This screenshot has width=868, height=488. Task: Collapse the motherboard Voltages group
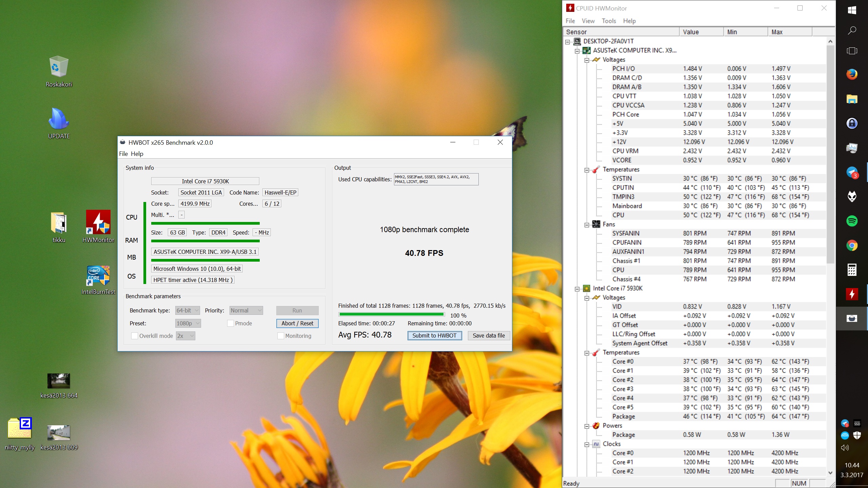point(587,60)
